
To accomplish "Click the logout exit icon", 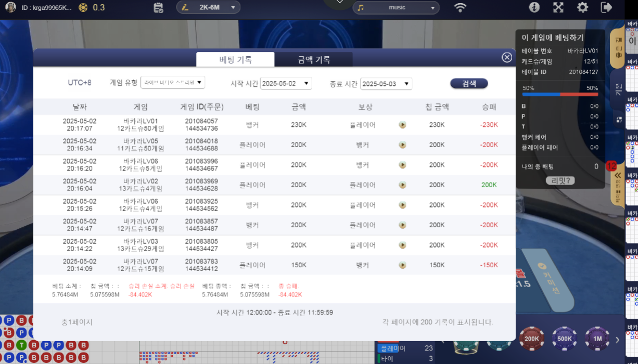I will [x=606, y=7].
